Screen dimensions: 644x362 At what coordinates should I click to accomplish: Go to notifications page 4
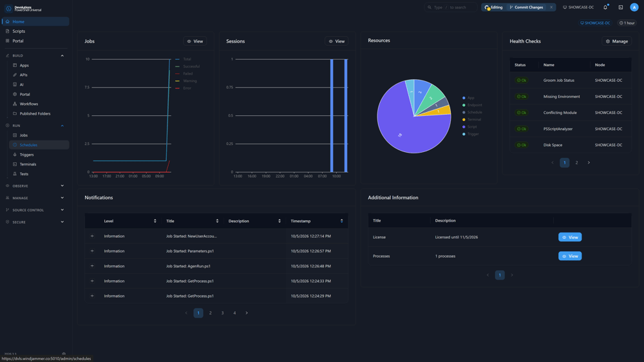tap(234, 313)
